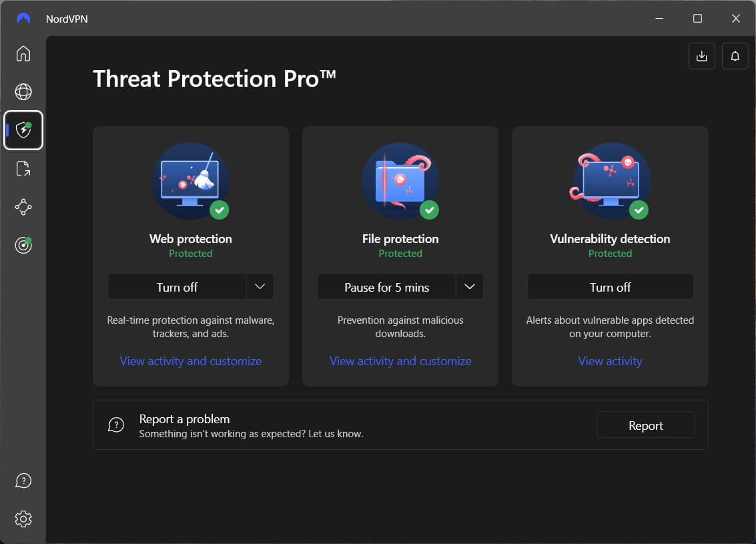Click the Vulnerability detection green checkmark badge
Screen dimensions: 756x544
[639, 210]
